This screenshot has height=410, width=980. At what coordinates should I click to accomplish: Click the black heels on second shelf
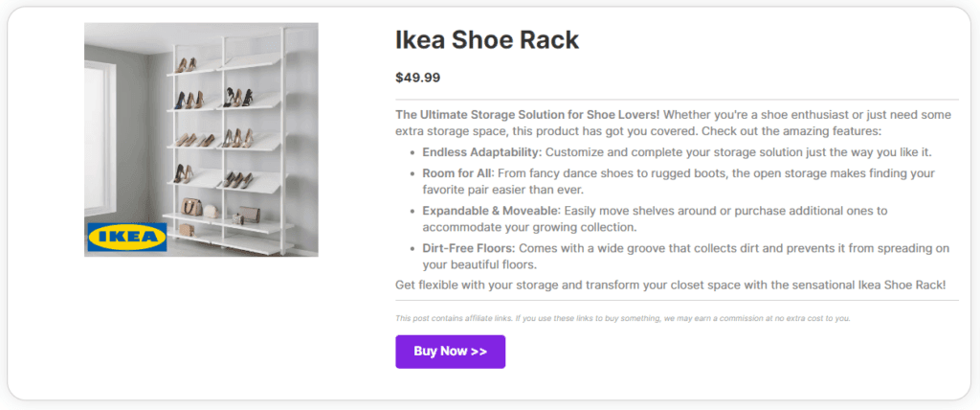tap(238, 97)
